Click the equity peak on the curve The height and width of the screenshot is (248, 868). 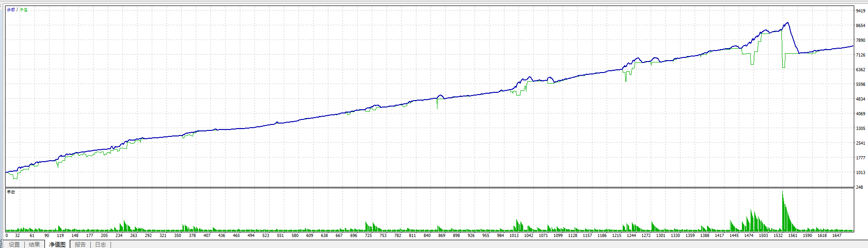[x=788, y=23]
